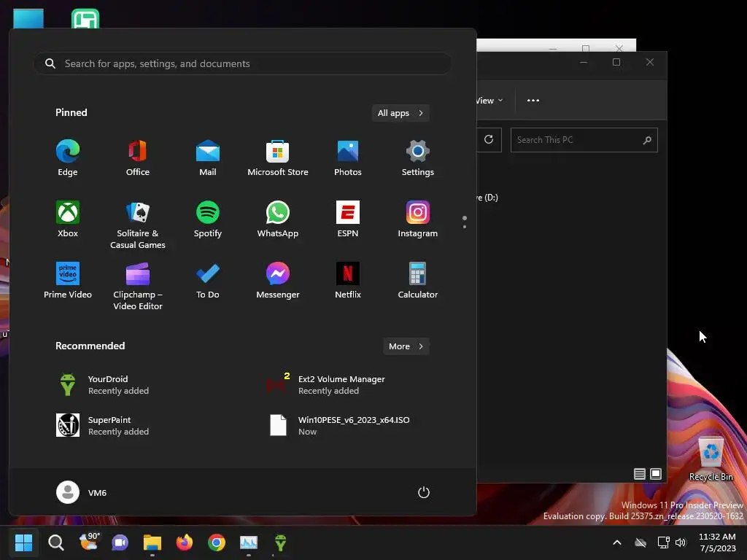Open Chat from the taskbar
Image resolution: width=747 pixels, height=560 pixels.
tap(120, 542)
